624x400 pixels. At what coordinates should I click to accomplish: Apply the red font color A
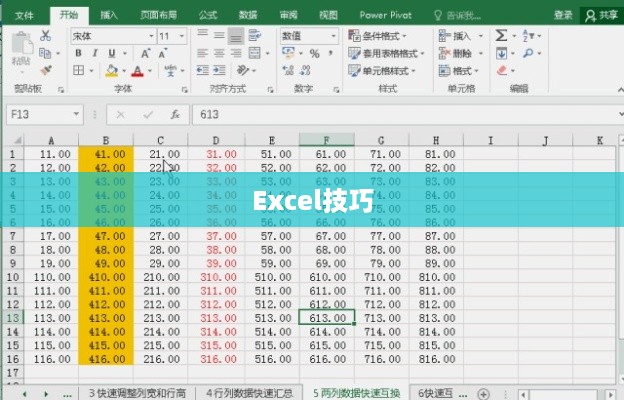tap(137, 71)
